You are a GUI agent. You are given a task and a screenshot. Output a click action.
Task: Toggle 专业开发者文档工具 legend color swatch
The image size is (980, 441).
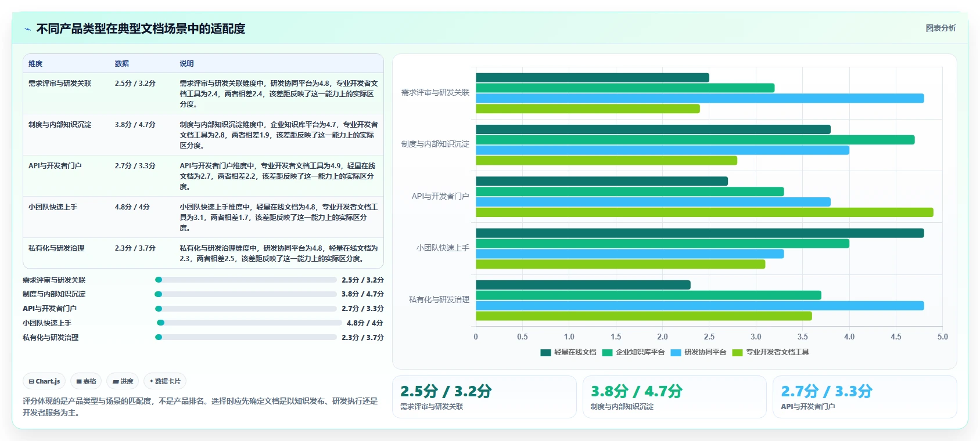click(737, 352)
